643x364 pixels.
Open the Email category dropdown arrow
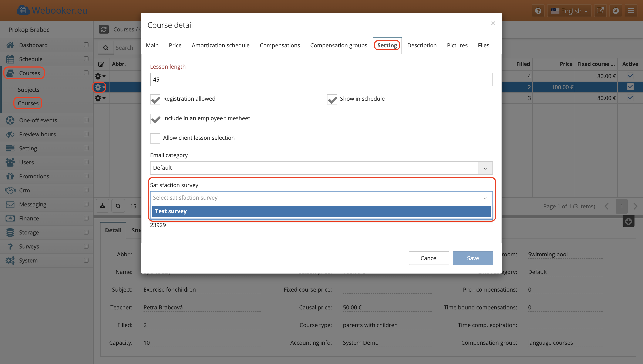(485, 168)
